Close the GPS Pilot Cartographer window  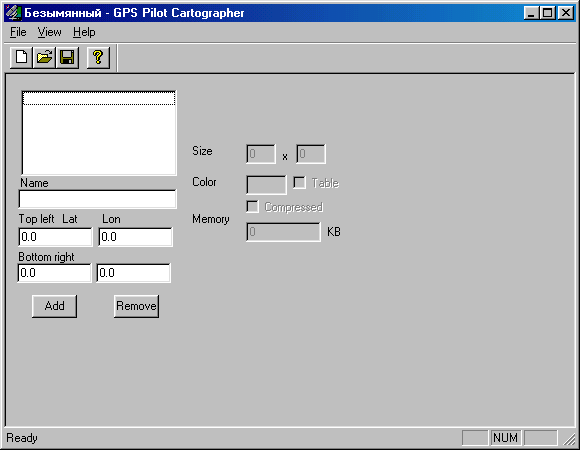tap(566, 13)
